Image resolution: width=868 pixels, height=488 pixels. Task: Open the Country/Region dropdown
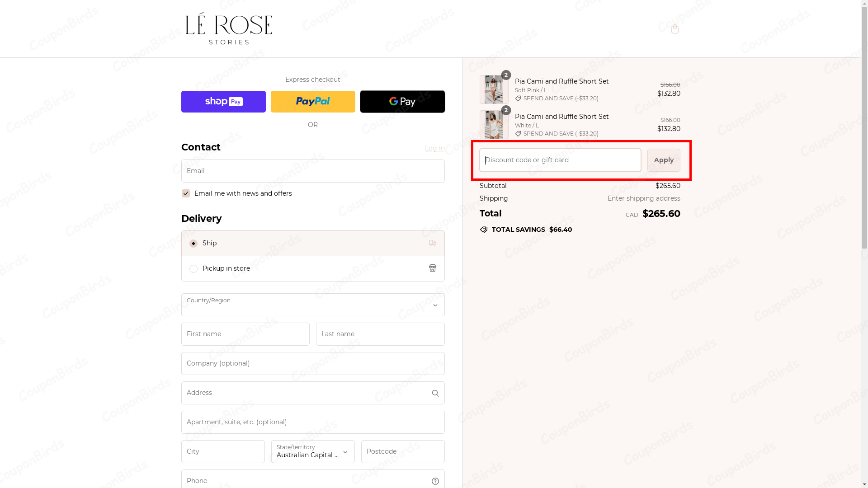pos(312,305)
